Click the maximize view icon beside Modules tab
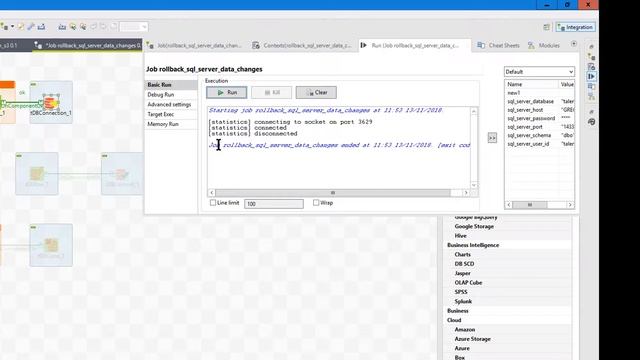Viewport: 640px width, 360px height. [573, 44]
